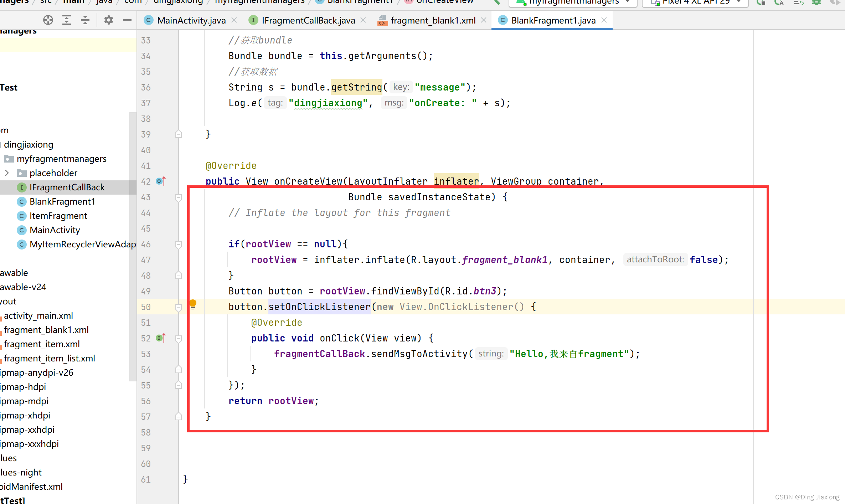Select values-night folder in tree
The width and height of the screenshot is (845, 504).
click(x=21, y=472)
